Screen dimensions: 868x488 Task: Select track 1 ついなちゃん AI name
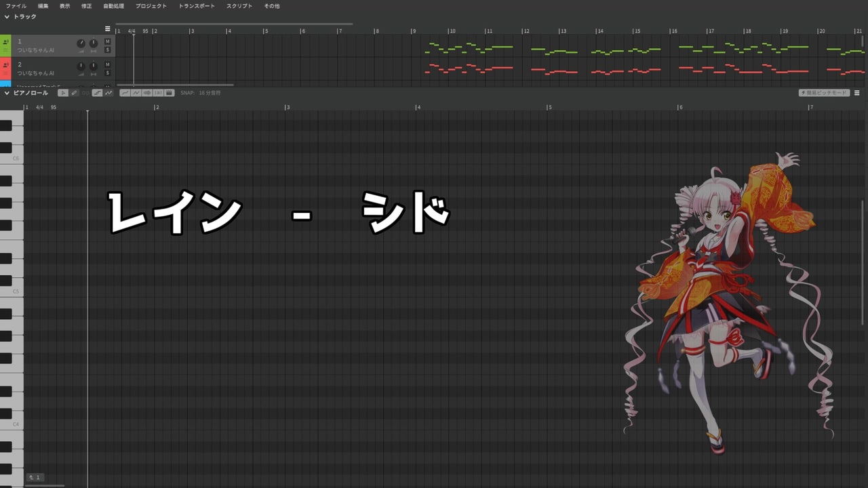36,50
